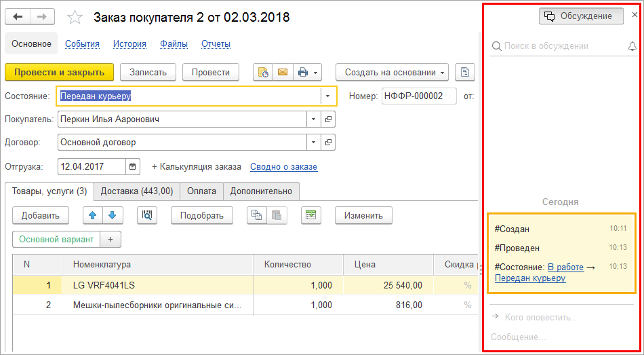Viewport: 644px width, 355px height.
Task: Click the notification bell in discussion panel
Action: pos(632,46)
